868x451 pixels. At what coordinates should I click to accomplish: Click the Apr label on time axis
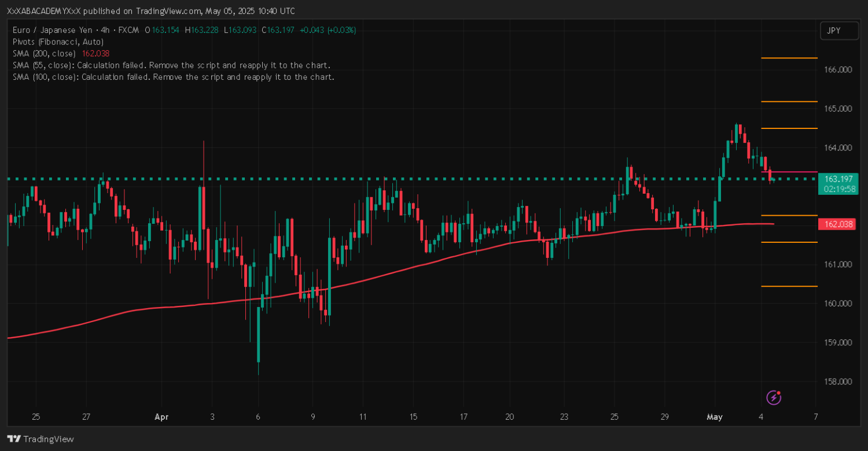tap(162, 416)
